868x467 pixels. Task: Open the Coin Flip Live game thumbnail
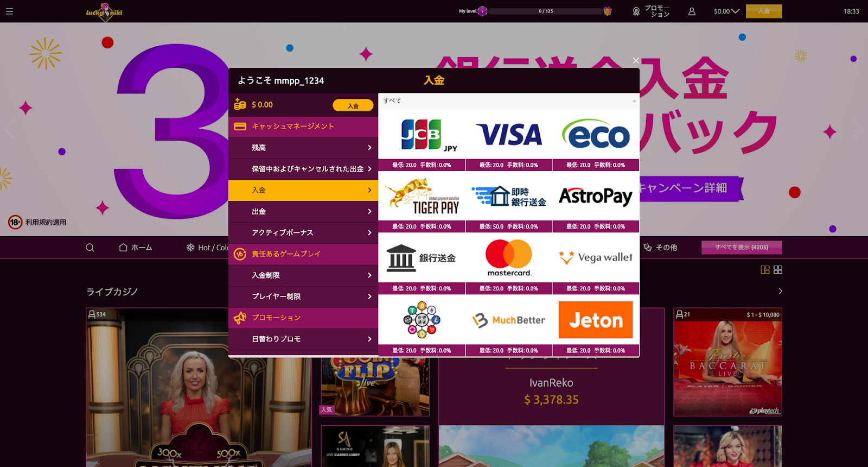tap(375, 387)
